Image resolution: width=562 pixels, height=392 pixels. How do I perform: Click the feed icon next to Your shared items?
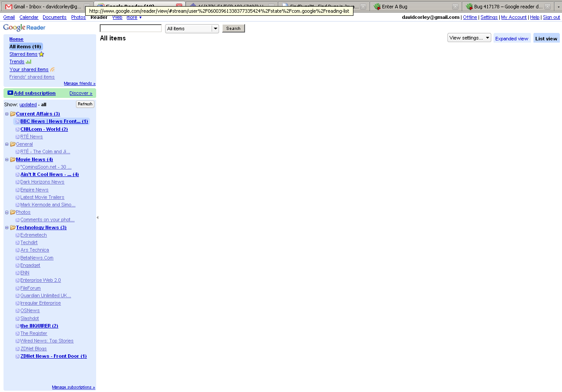[x=53, y=70]
